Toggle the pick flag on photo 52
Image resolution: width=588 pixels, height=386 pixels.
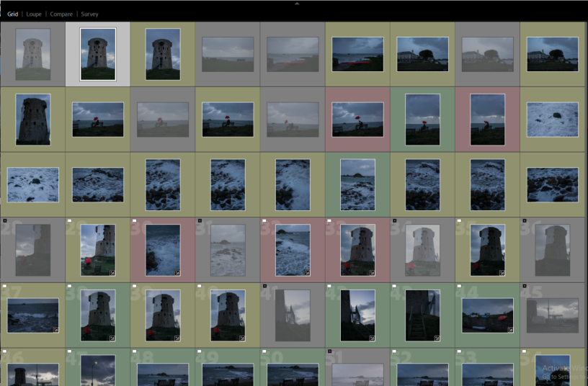(394, 351)
